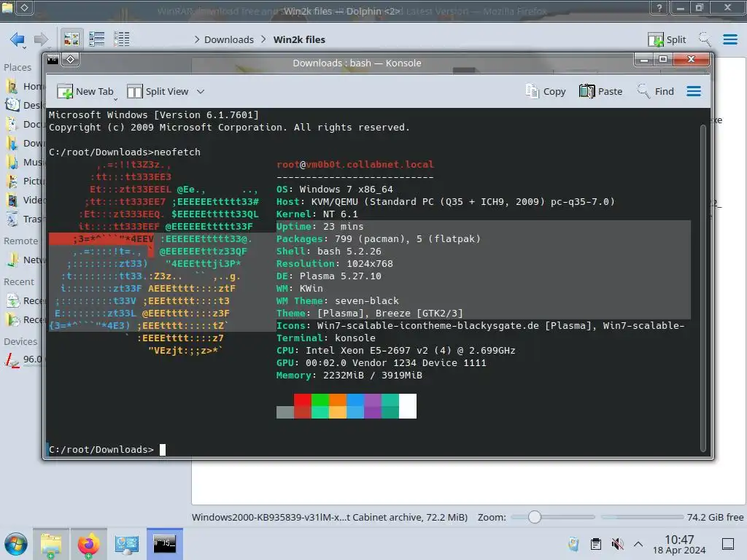Image resolution: width=747 pixels, height=560 pixels.
Task: Toggle Konsole keep-on-all-desktops pin icon
Action: coord(71,60)
